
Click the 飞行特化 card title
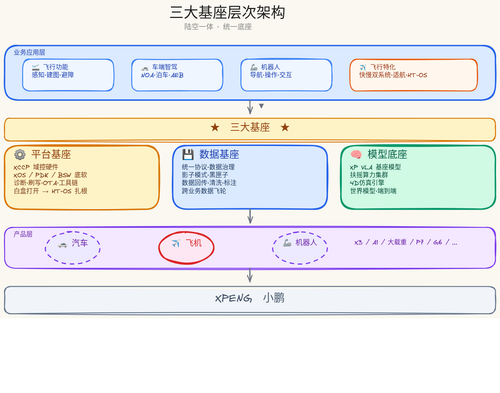(x=383, y=67)
